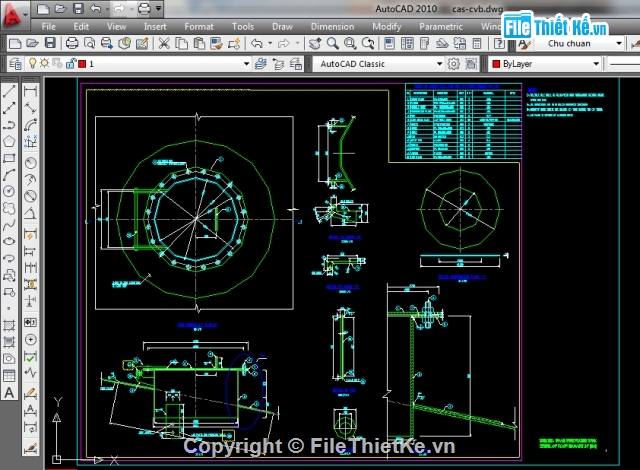Open AutoCAD Classic workspace dropdown
Viewport: 640px width, 470px height.
point(440,64)
